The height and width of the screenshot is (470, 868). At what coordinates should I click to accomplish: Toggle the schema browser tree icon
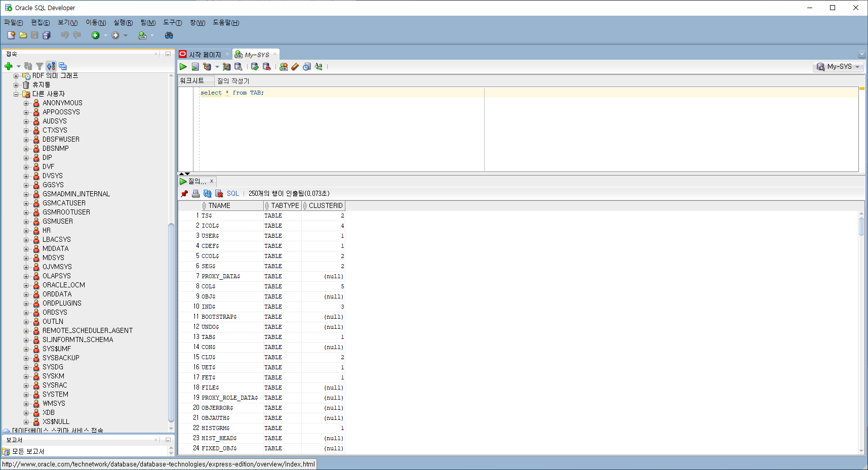tap(51, 66)
